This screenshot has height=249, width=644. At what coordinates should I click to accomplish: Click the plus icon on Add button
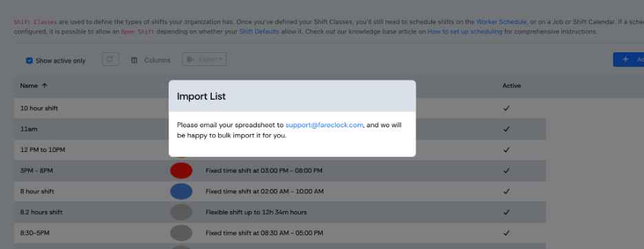point(625,60)
